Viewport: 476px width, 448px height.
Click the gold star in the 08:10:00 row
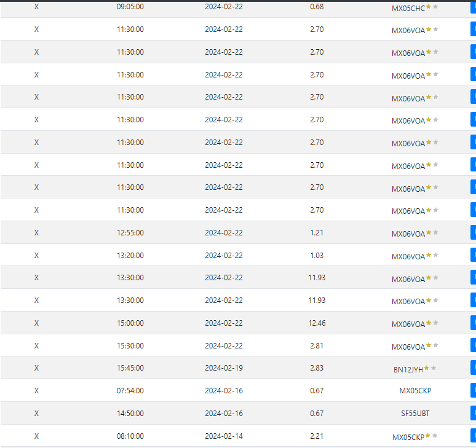tap(429, 436)
